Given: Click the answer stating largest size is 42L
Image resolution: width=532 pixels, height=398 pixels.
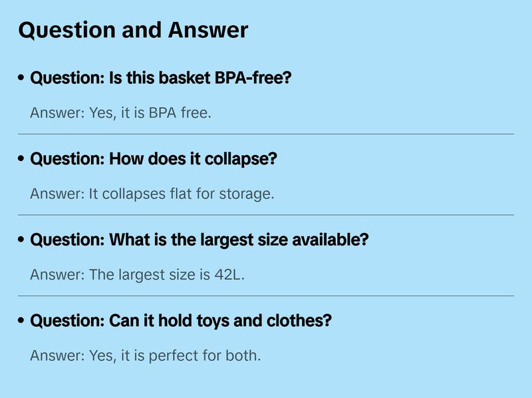Looking at the screenshot, I should tap(138, 275).
